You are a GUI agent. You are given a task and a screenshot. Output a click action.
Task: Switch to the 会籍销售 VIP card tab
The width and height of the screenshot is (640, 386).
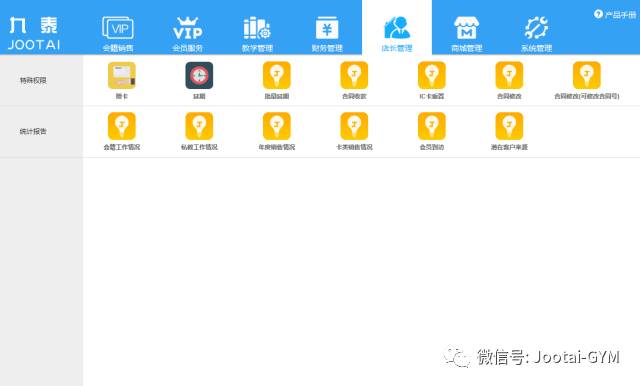tap(118, 33)
